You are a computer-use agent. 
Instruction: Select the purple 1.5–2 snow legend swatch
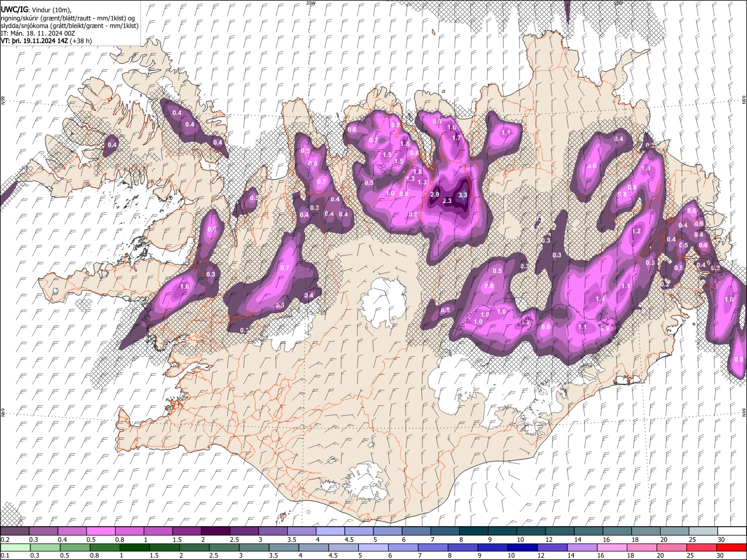pyautogui.click(x=187, y=531)
